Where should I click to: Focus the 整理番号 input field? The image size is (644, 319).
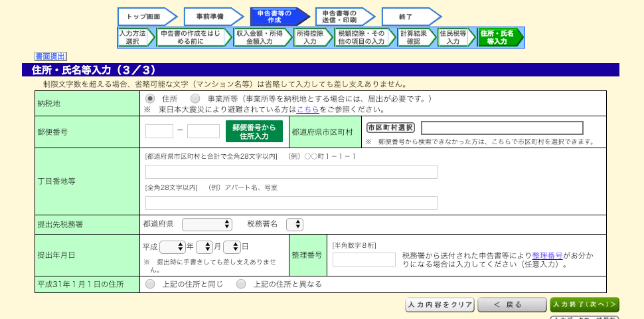pos(364,260)
